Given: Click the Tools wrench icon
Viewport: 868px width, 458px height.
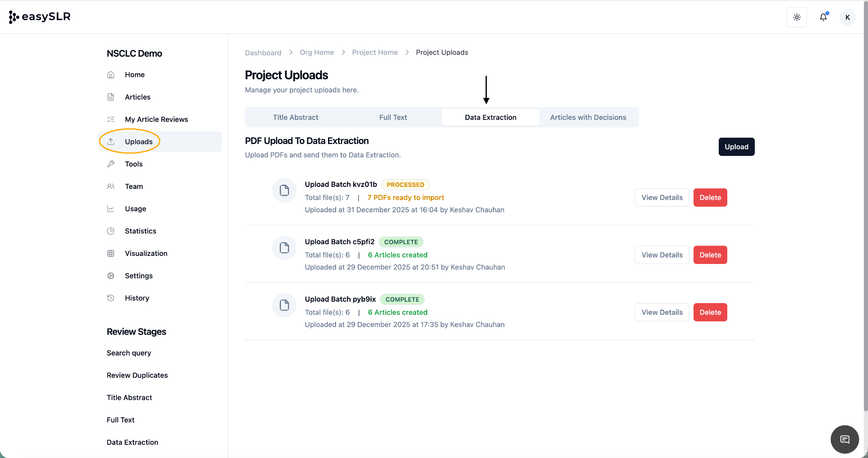Looking at the screenshot, I should [111, 164].
